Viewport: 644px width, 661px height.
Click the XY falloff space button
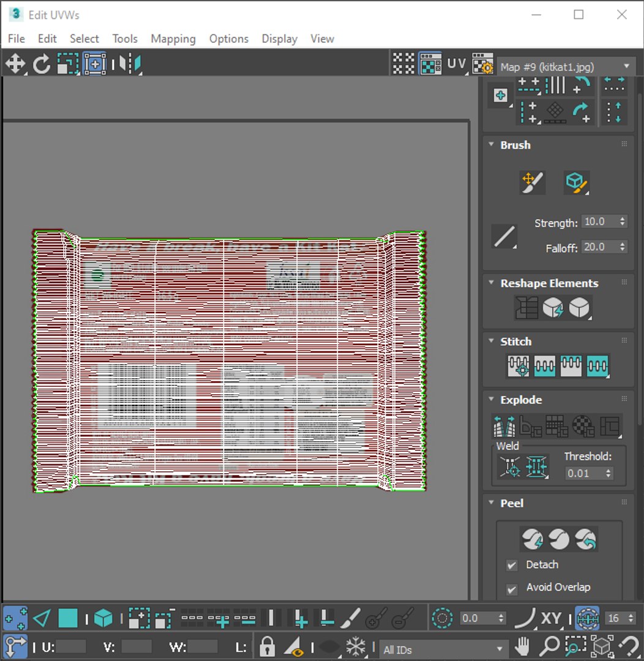coord(552,618)
